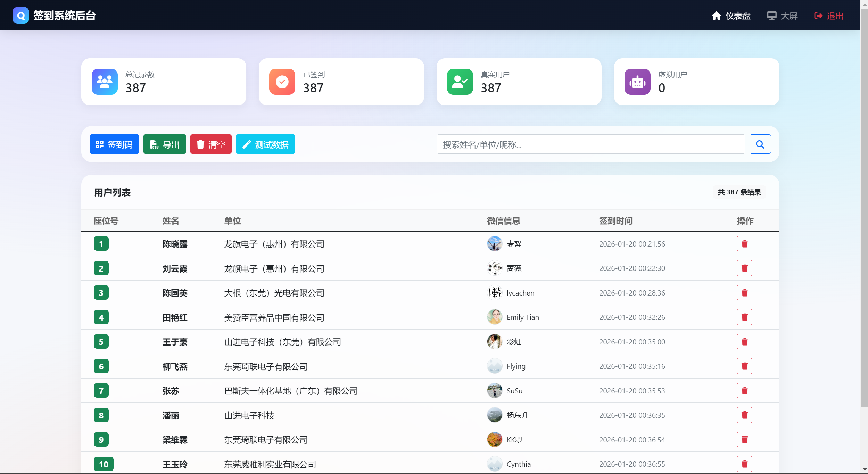Delete the row for 张苏
Screen dimensions: 868x474
[744, 391]
